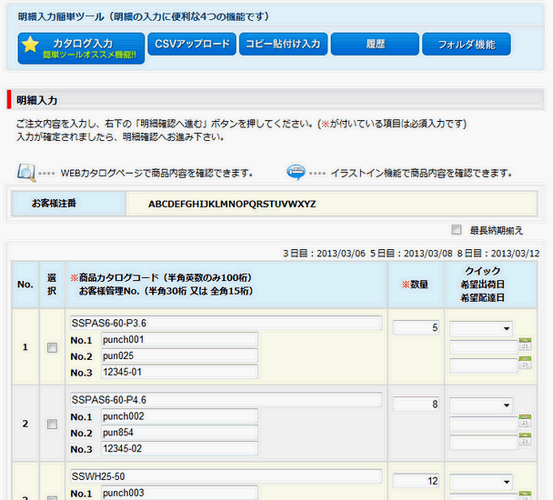Click the star icon on カタログ入力
553x500 pixels.
click(30, 44)
